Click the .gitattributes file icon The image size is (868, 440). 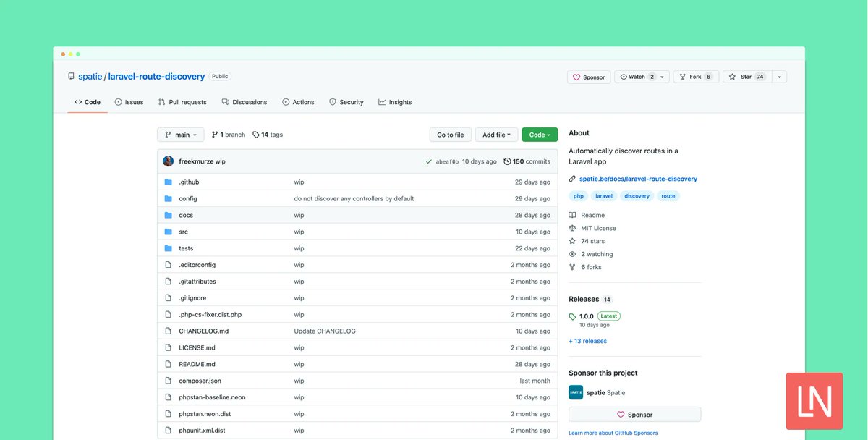click(169, 282)
